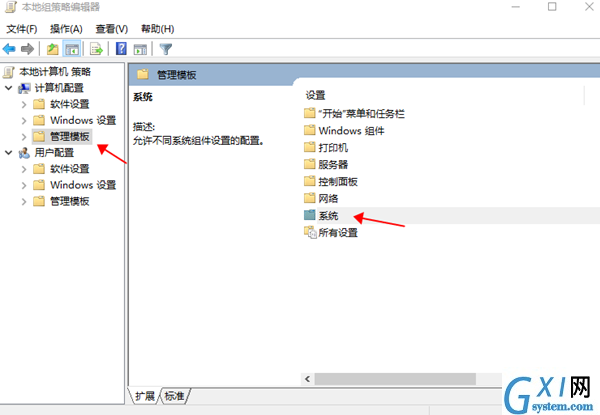Collapse the 用户配置 tree node

click(8, 153)
